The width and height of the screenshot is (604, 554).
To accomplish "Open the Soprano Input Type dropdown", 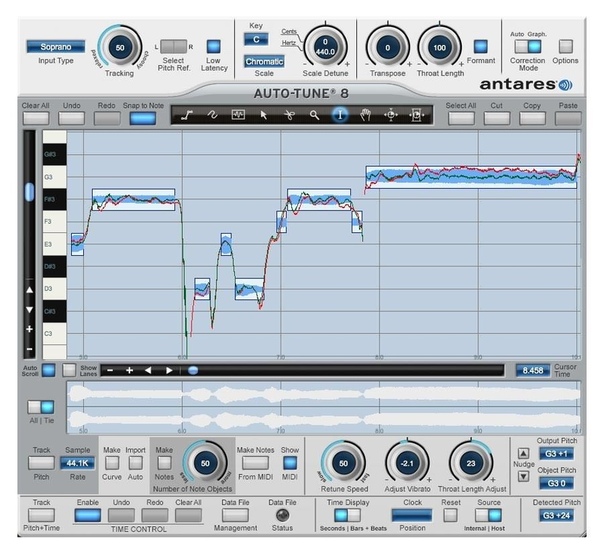I will pos(56,46).
